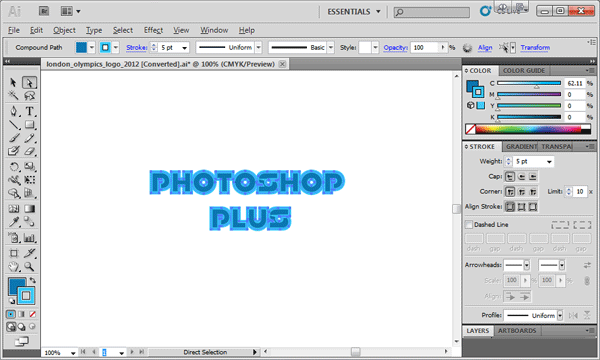
Task: Set toolbox paint mode to None
Action: click(x=33, y=314)
